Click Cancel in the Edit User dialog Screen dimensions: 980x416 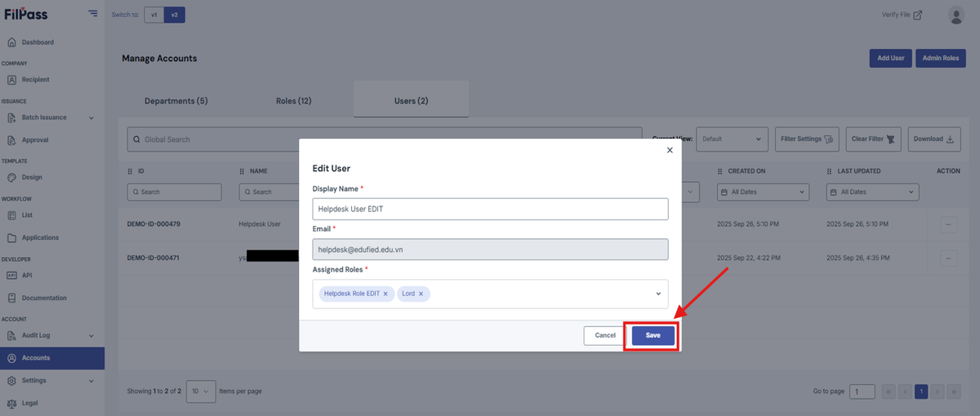pyautogui.click(x=605, y=335)
